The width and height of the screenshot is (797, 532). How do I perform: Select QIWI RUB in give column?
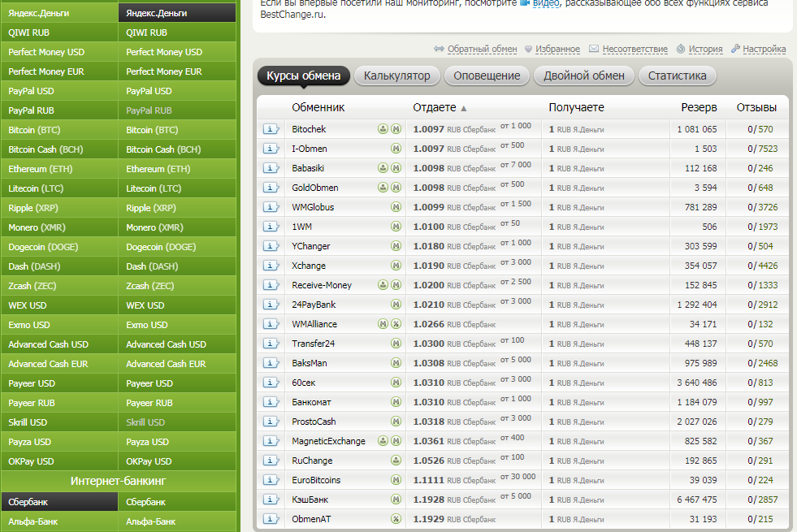point(59,32)
